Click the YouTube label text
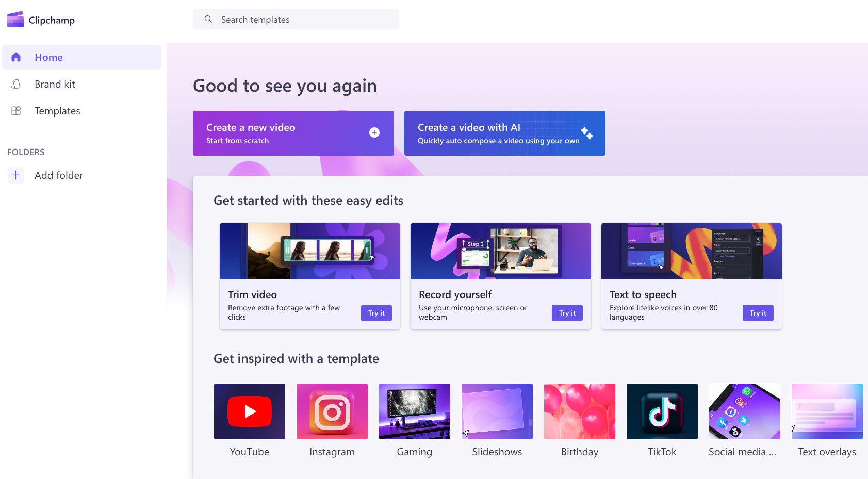The image size is (868, 479). 250,452
